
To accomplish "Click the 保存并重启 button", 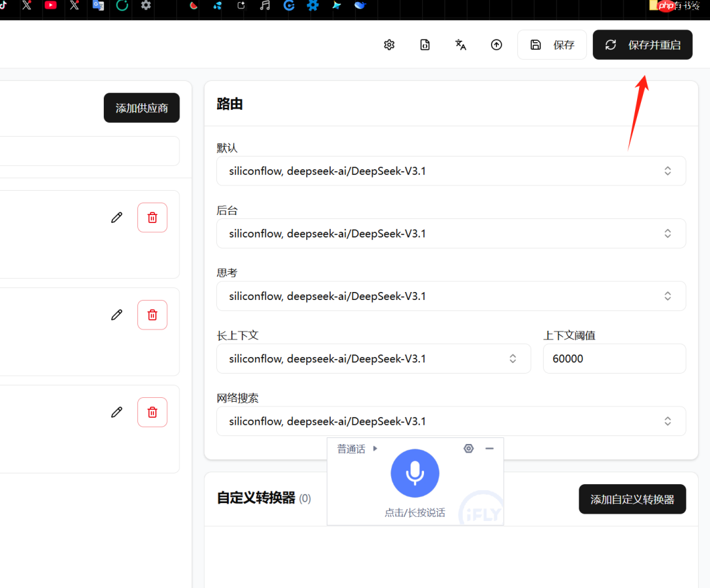I will coord(642,45).
